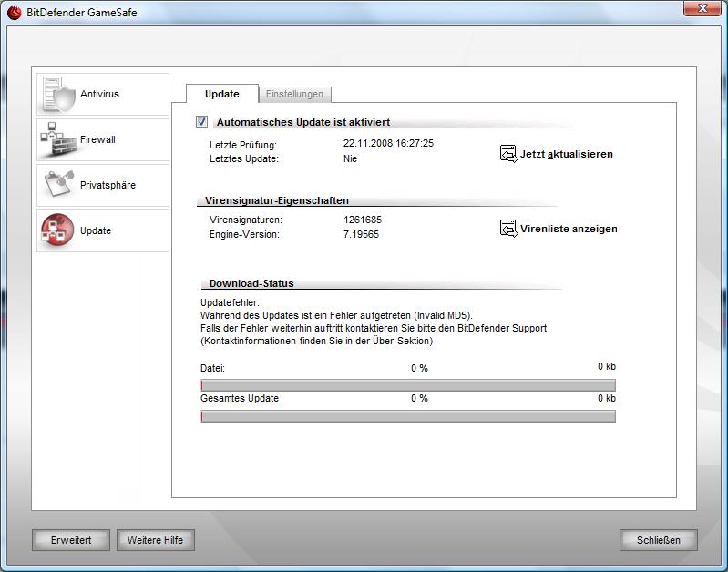The height and width of the screenshot is (572, 728).
Task: Click the Kontaktinformationen hint line
Action: (x=317, y=341)
